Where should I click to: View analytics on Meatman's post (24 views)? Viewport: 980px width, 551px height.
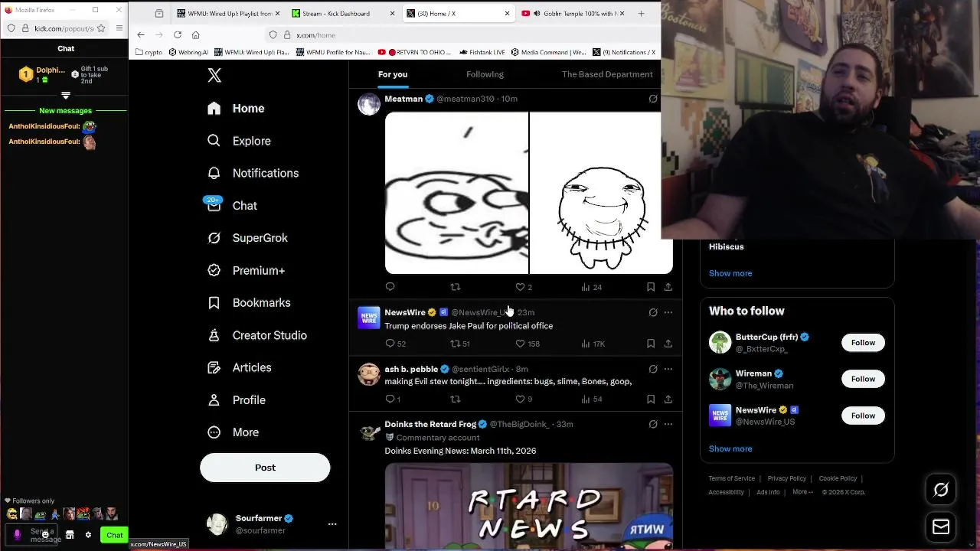click(x=591, y=287)
